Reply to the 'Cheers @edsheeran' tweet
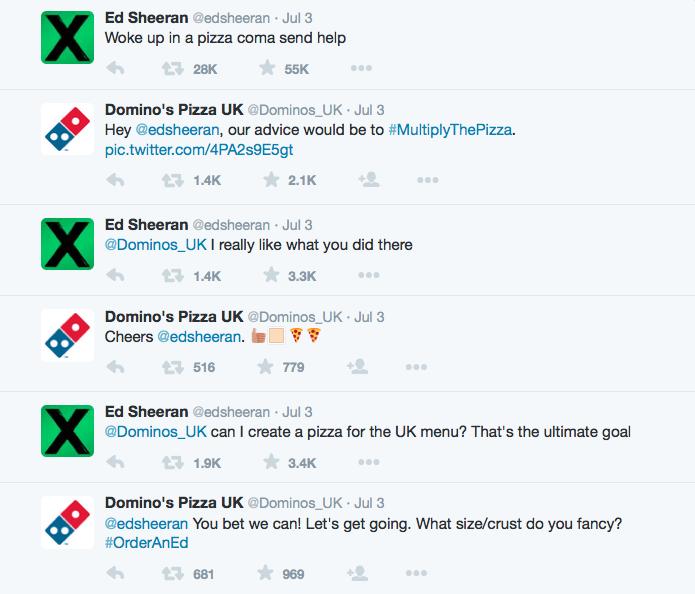 (x=115, y=367)
